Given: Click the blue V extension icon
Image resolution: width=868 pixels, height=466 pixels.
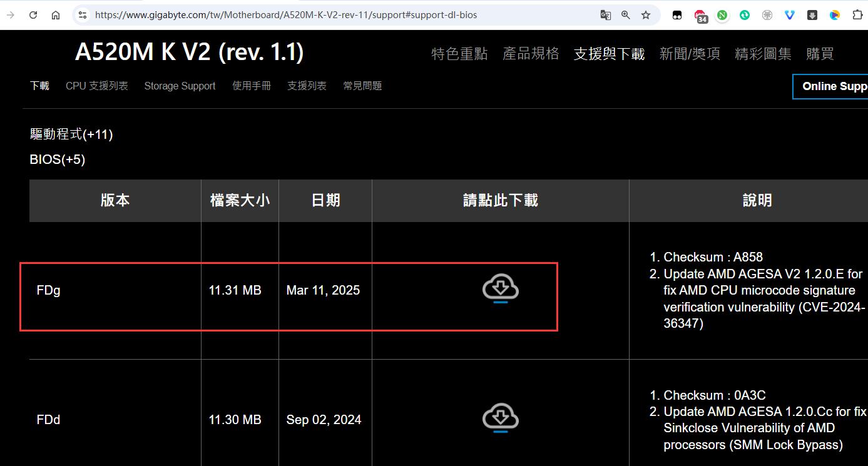Looking at the screenshot, I should click(790, 15).
